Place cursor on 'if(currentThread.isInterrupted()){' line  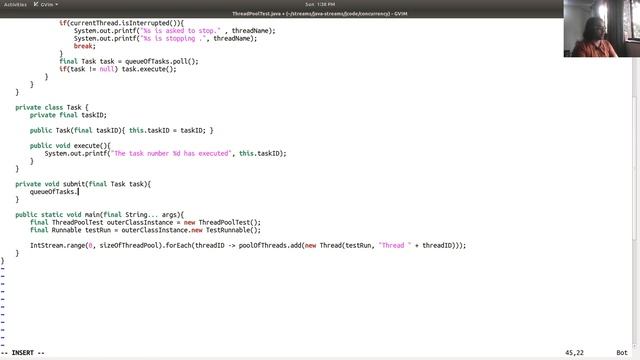(x=121, y=23)
